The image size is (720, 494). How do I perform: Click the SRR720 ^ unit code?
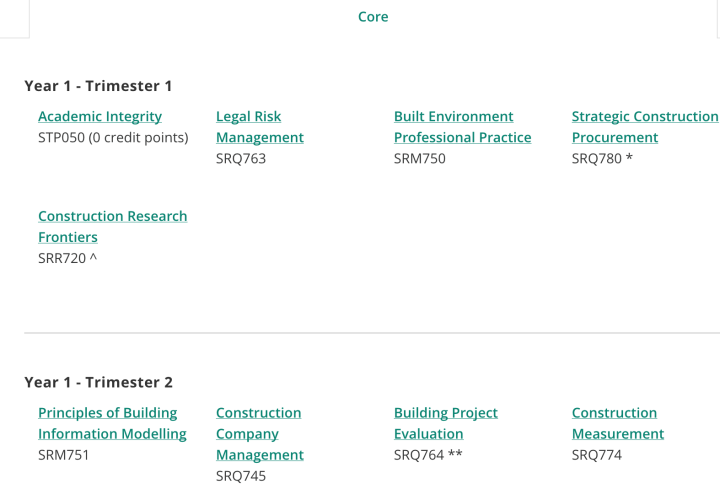point(67,258)
